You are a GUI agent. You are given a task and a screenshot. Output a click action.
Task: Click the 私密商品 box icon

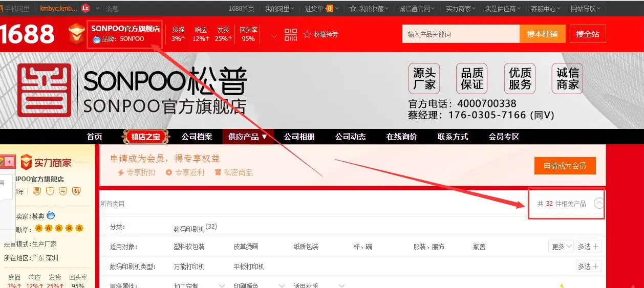[x=218, y=173]
